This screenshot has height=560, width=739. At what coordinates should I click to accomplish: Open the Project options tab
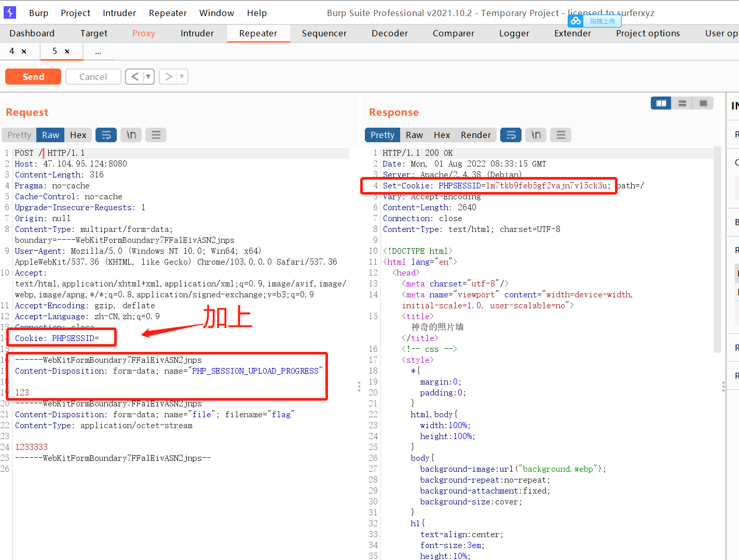coord(648,33)
